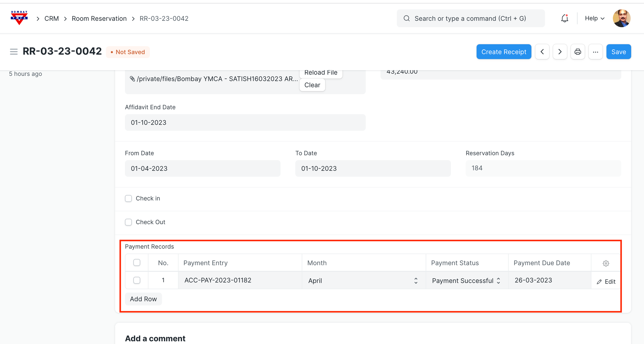644x344 pixels.
Task: Click the Create Receipt button
Action: 503,52
